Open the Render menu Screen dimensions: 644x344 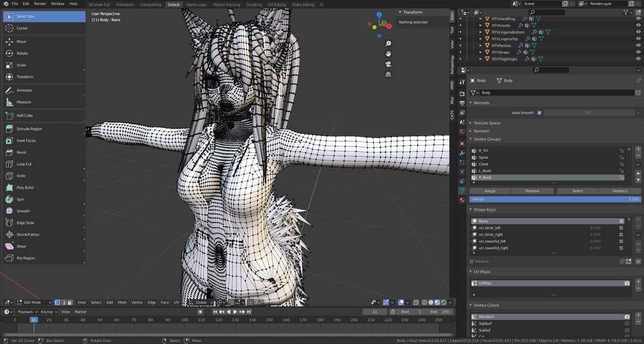(x=39, y=4)
